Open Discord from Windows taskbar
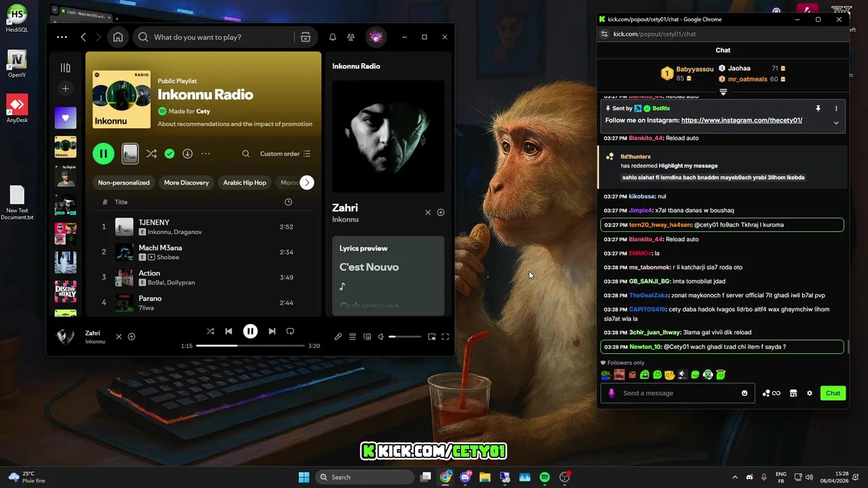868x488 pixels. click(465, 477)
